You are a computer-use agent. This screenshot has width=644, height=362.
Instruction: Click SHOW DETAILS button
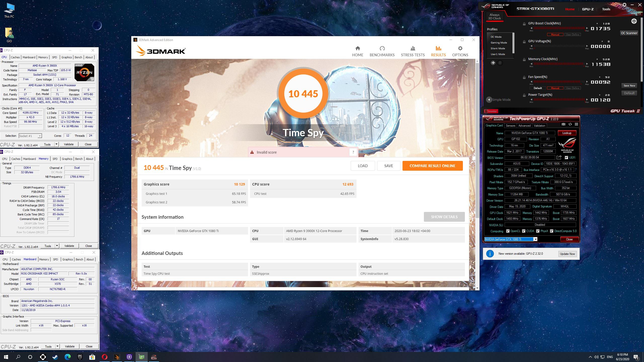click(x=444, y=217)
